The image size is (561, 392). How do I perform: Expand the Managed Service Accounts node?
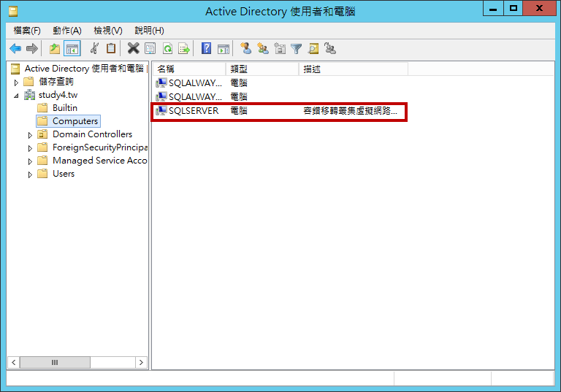click(x=30, y=161)
